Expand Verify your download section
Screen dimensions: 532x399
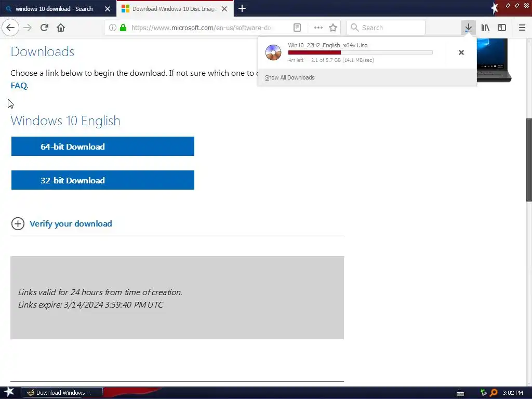(x=61, y=223)
